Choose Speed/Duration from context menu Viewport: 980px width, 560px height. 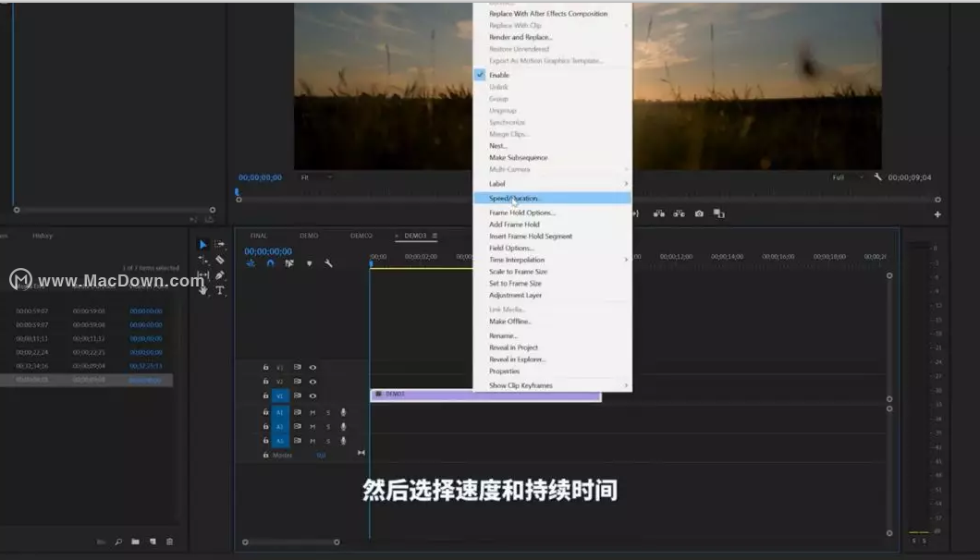tap(553, 198)
